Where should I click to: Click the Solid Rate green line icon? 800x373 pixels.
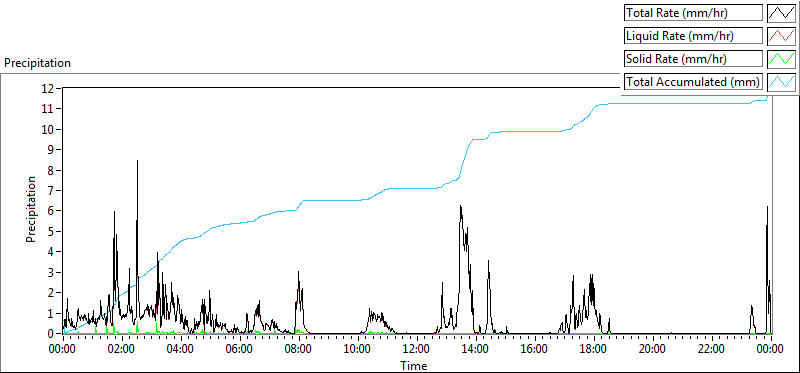(782, 59)
